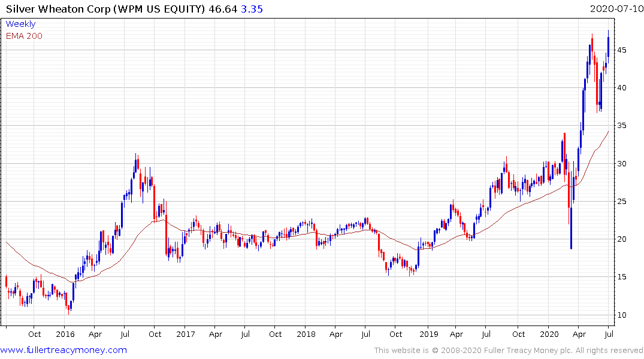
Task: Click the last price value 46.64
Action: point(223,9)
